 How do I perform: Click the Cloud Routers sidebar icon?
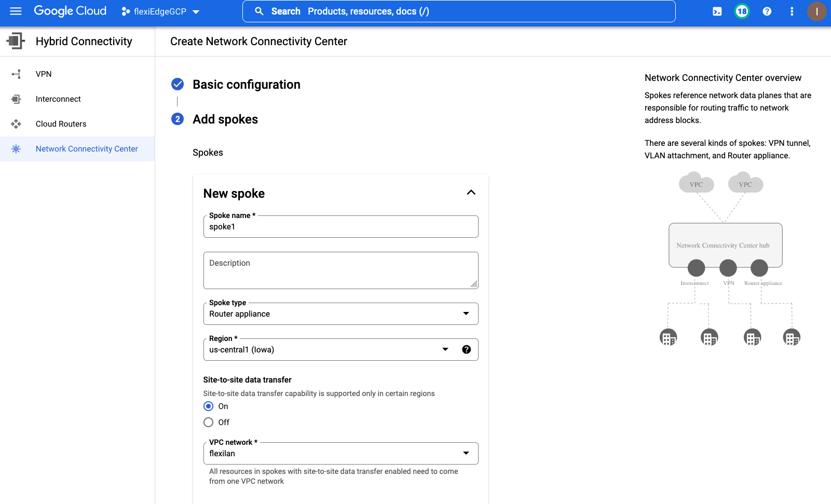16,124
